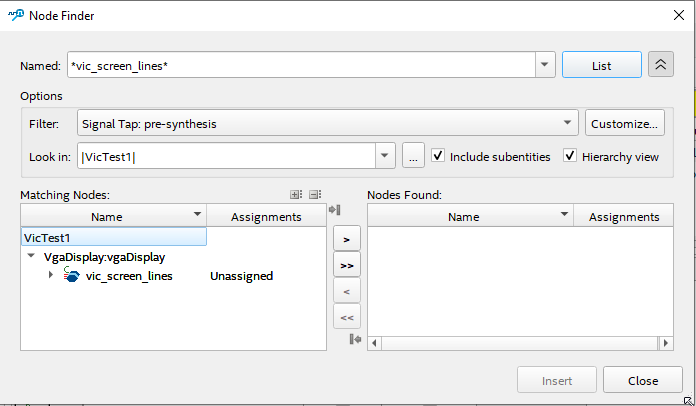Click the Assignments column header in Nodes Found

point(623,216)
